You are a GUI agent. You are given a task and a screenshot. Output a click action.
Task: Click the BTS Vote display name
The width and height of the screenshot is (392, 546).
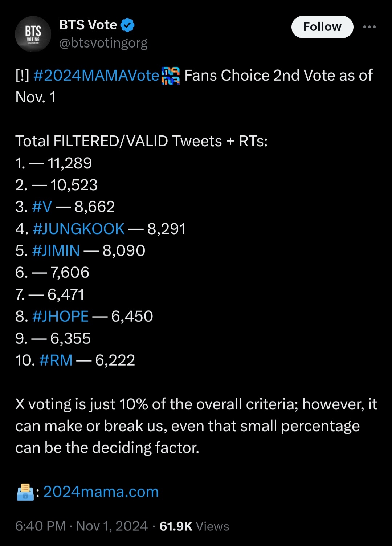pyautogui.click(x=88, y=25)
